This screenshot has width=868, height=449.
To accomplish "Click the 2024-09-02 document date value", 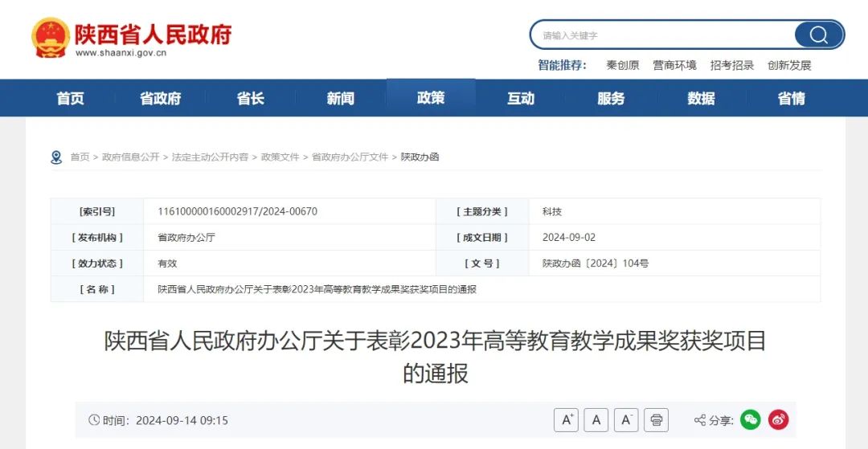I will pos(569,237).
